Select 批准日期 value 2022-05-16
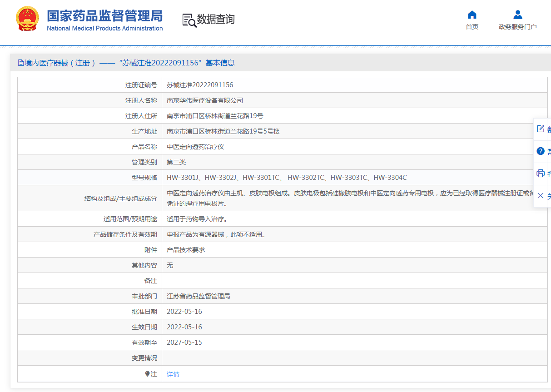The height and width of the screenshot is (392, 551). (184, 312)
